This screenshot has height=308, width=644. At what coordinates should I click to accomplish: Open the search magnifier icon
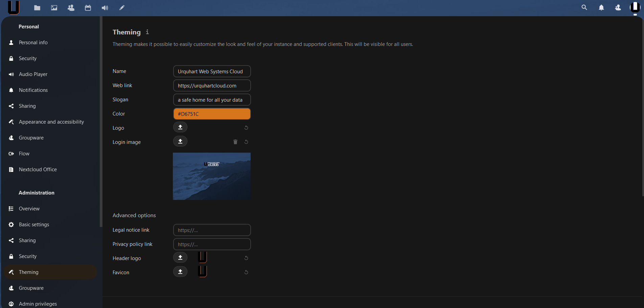(x=584, y=7)
